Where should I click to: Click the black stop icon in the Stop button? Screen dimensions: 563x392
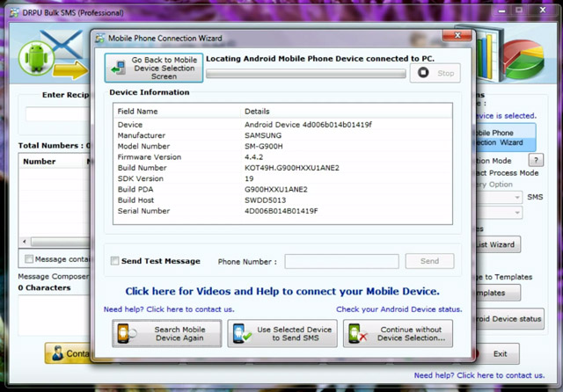[423, 73]
